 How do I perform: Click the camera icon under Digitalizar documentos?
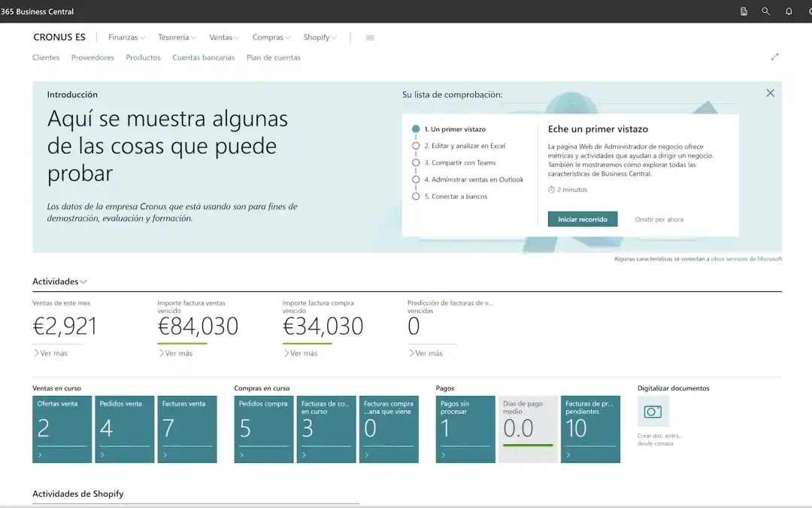point(653,412)
